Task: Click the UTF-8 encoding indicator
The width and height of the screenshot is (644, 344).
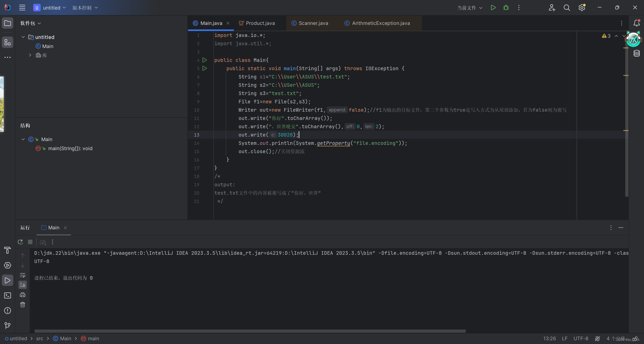Action: click(581, 338)
